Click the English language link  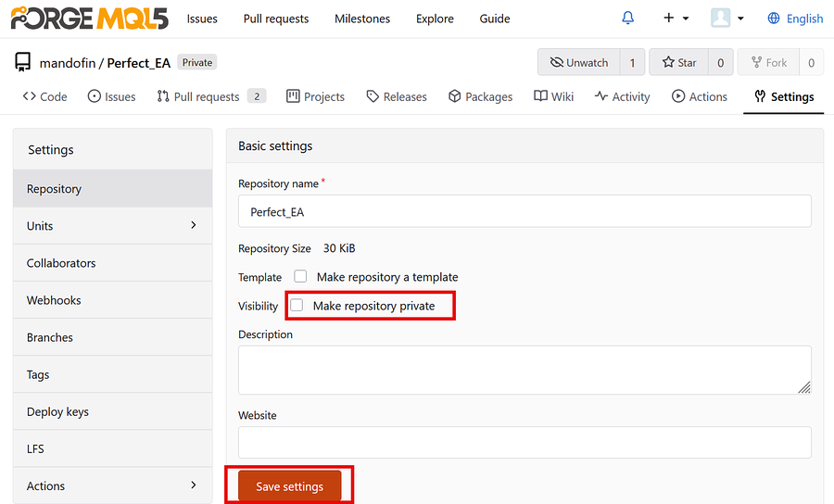(x=804, y=19)
